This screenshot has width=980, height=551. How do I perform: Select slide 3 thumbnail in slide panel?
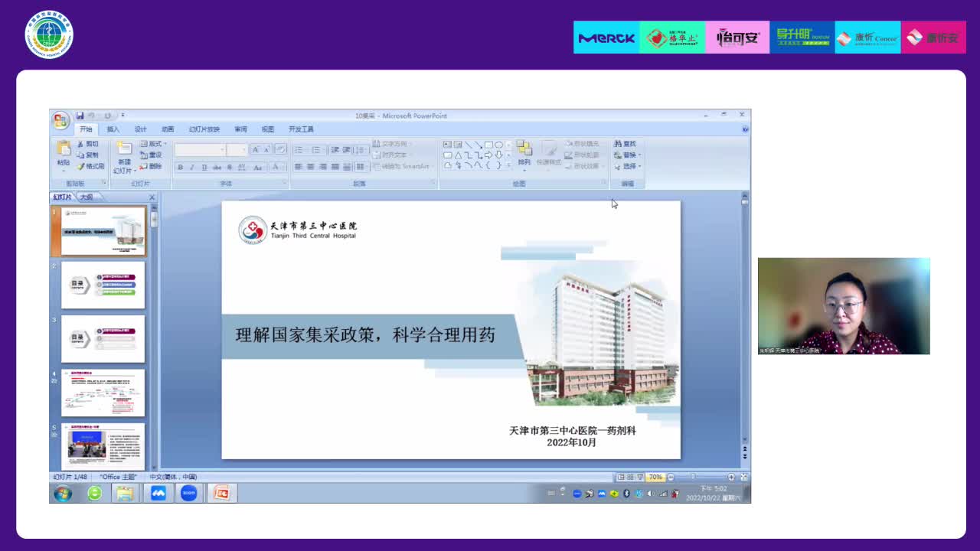click(x=103, y=338)
